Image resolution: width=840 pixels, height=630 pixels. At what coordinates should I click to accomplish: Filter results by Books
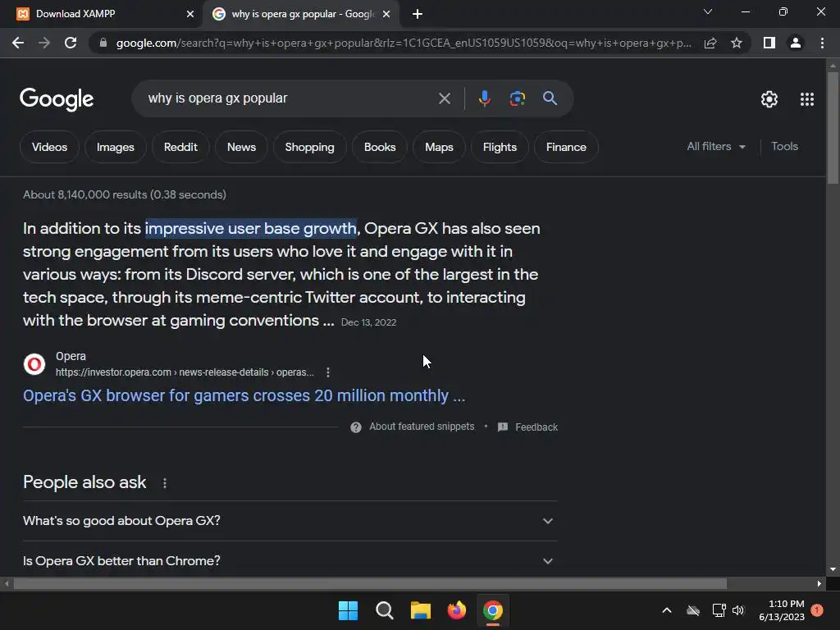[x=380, y=147]
